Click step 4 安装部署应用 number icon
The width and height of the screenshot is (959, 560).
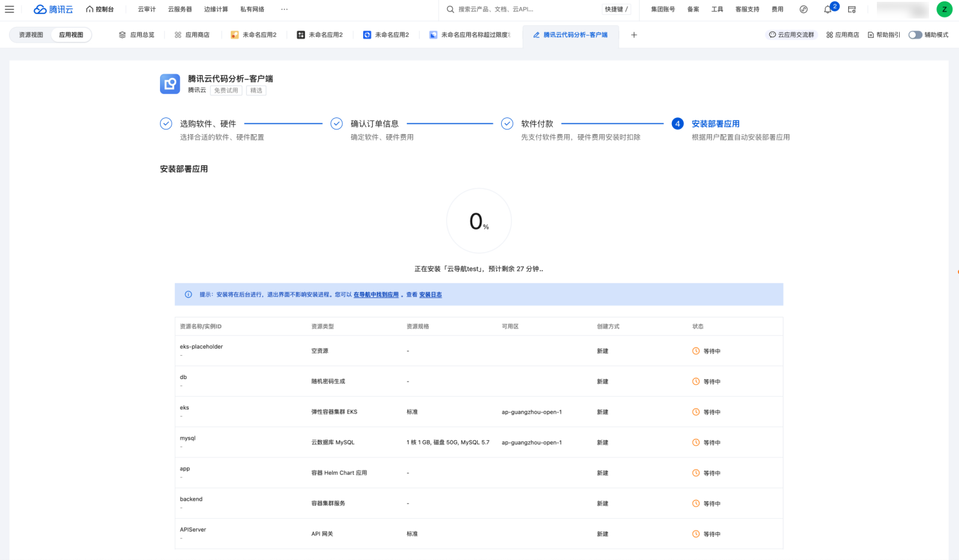coord(678,123)
